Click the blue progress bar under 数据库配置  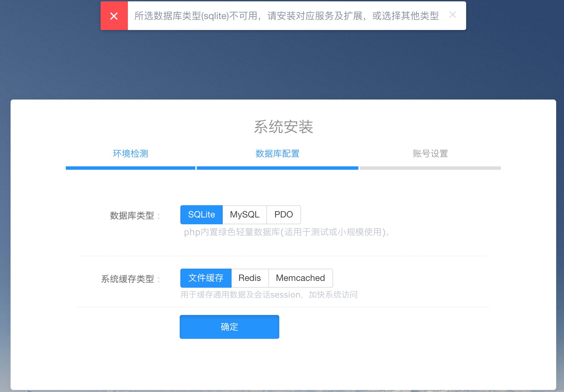tap(277, 168)
